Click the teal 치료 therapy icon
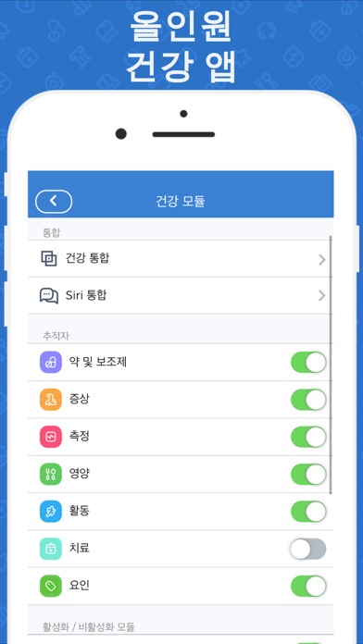The image size is (363, 644). click(x=51, y=549)
